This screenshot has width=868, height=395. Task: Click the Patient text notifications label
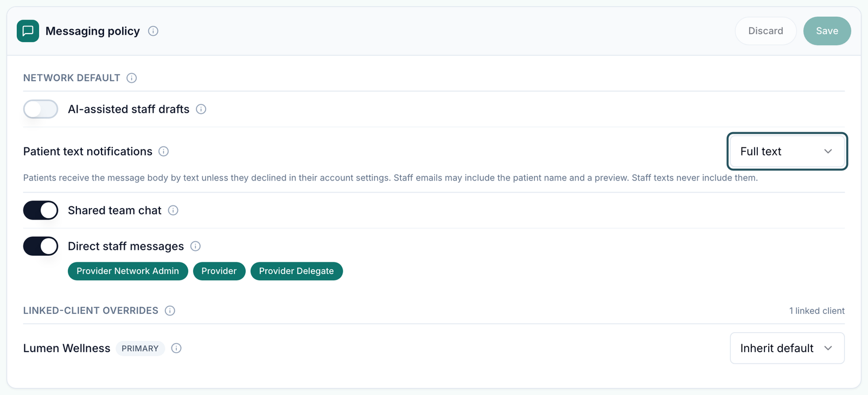(88, 151)
